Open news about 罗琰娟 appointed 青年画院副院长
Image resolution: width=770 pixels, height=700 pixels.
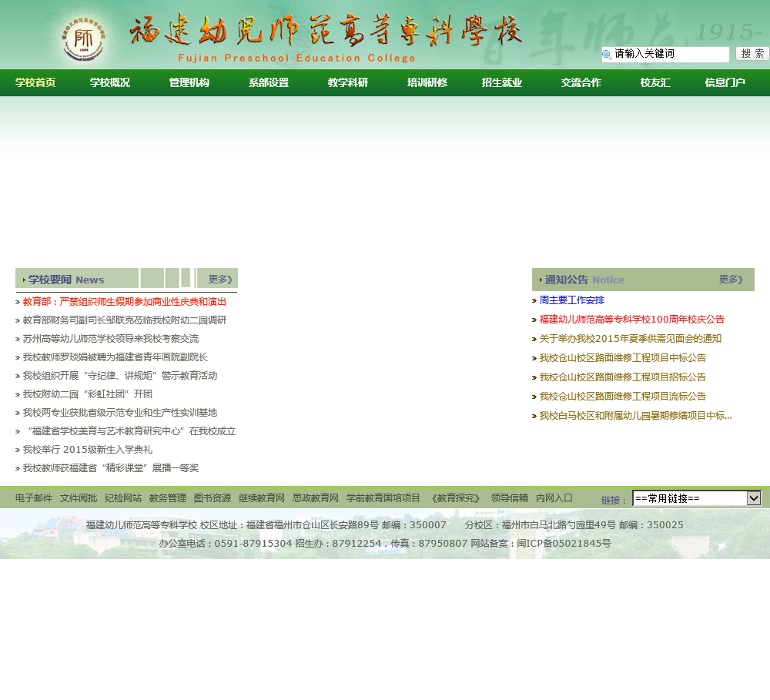[115, 357]
